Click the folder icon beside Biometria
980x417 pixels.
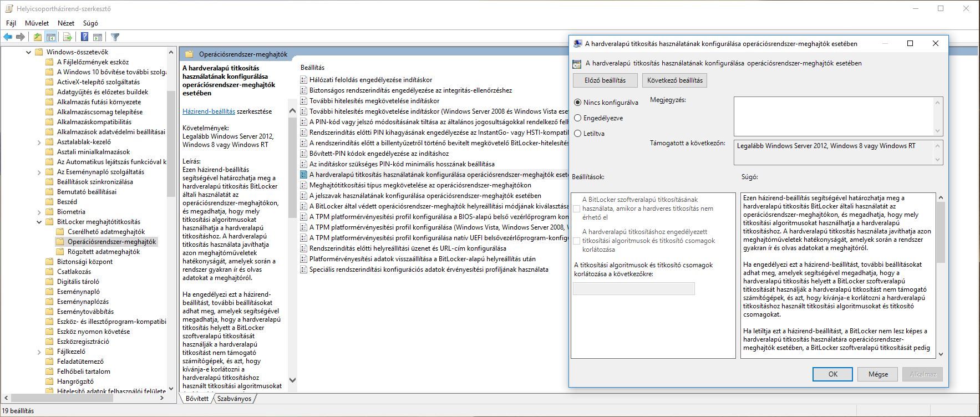coord(50,212)
